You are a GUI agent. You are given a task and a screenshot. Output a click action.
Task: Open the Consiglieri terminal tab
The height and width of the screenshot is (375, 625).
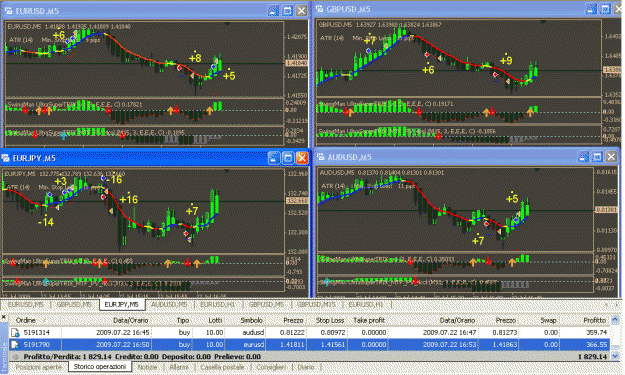271,367
